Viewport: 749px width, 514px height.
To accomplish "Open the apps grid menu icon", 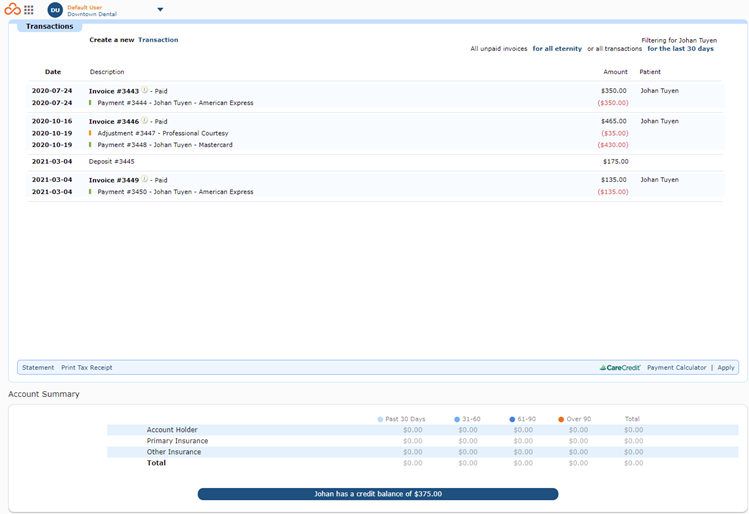I will (x=29, y=10).
